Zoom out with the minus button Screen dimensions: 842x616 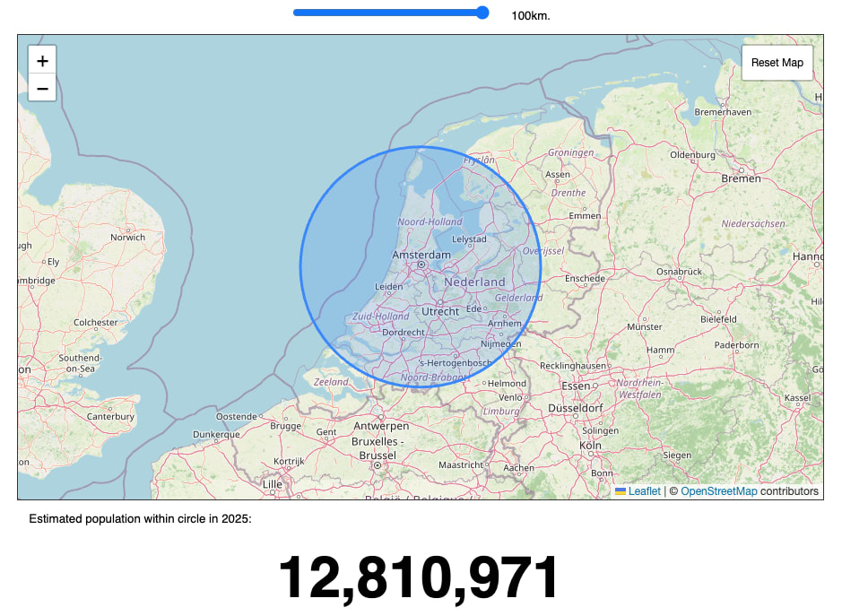click(x=42, y=88)
